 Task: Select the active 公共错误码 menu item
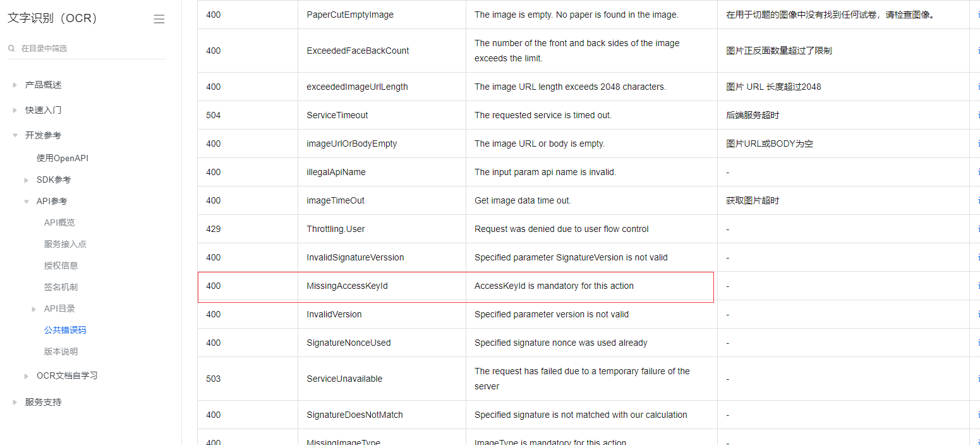click(65, 330)
